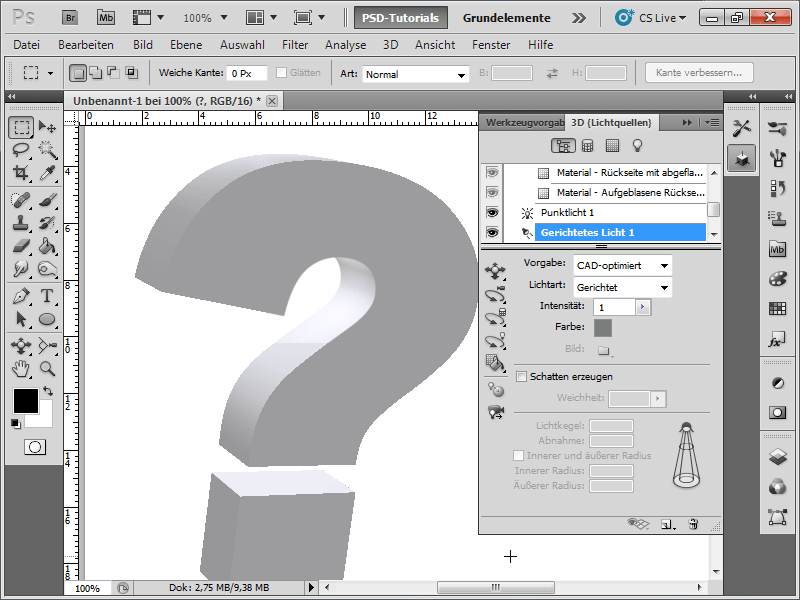
Task: Hide the Material Rückseite mit abgefla... row
Action: point(492,173)
